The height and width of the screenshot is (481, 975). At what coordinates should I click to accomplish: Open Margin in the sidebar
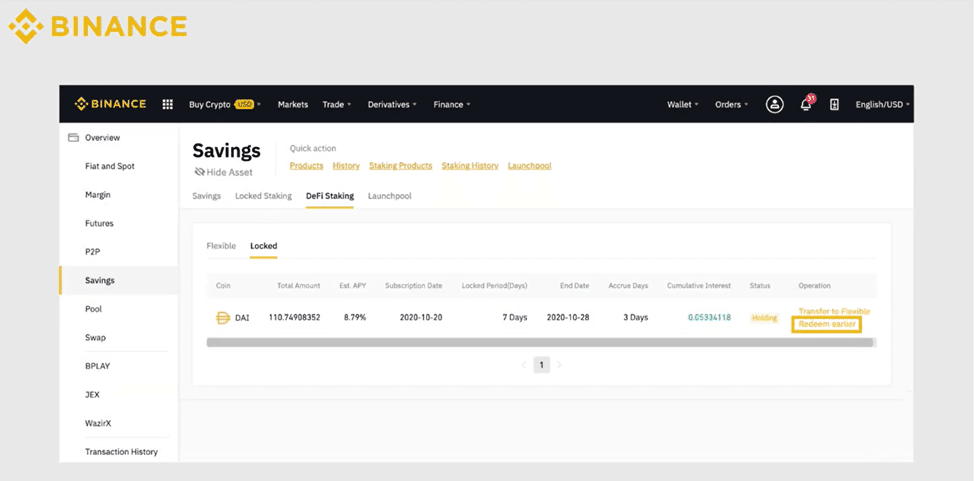(x=98, y=195)
